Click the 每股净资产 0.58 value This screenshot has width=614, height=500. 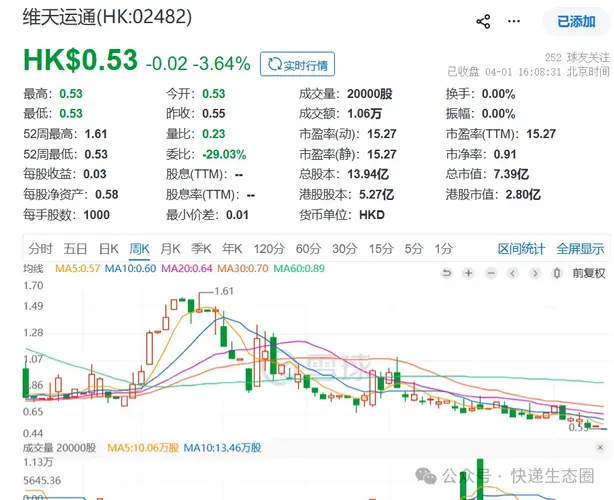107,195
